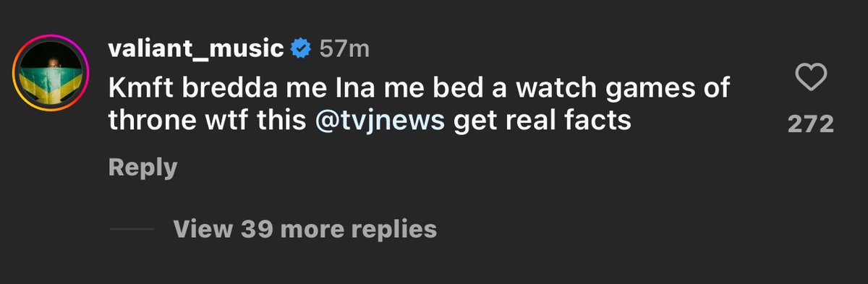Click the phrase 'get real facts' in comment
The width and height of the screenshot is (868, 284).
click(542, 121)
